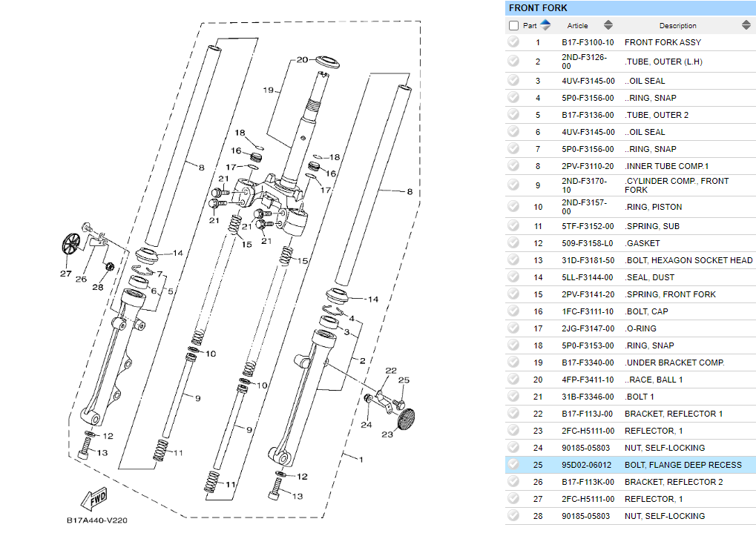756x536 pixels.
Task: Click the FWD direction arrow in the diagram
Action: click(x=96, y=496)
